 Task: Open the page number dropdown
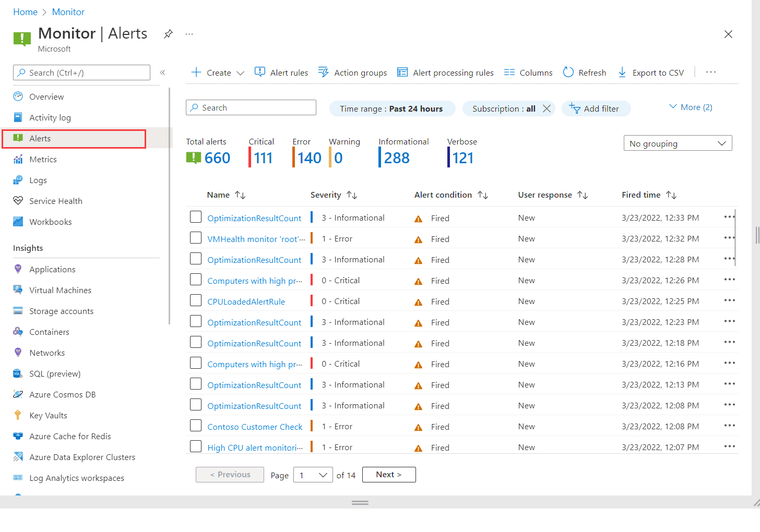(313, 475)
